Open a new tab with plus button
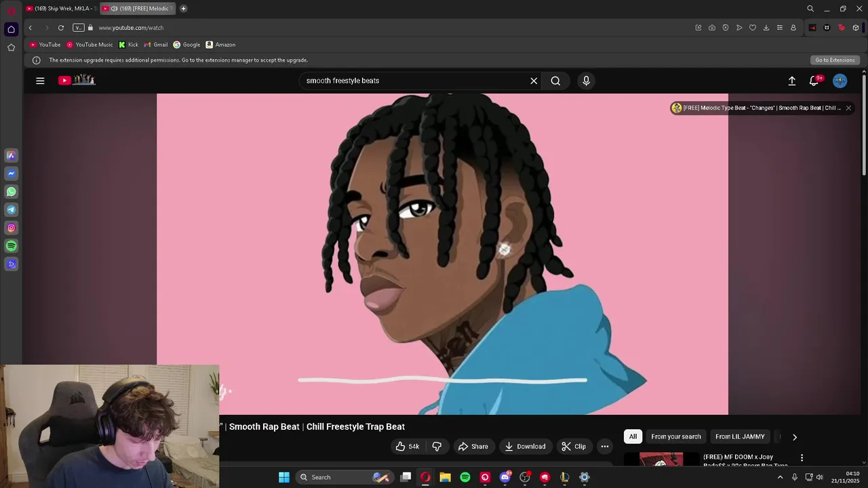The image size is (868, 488). [x=183, y=9]
